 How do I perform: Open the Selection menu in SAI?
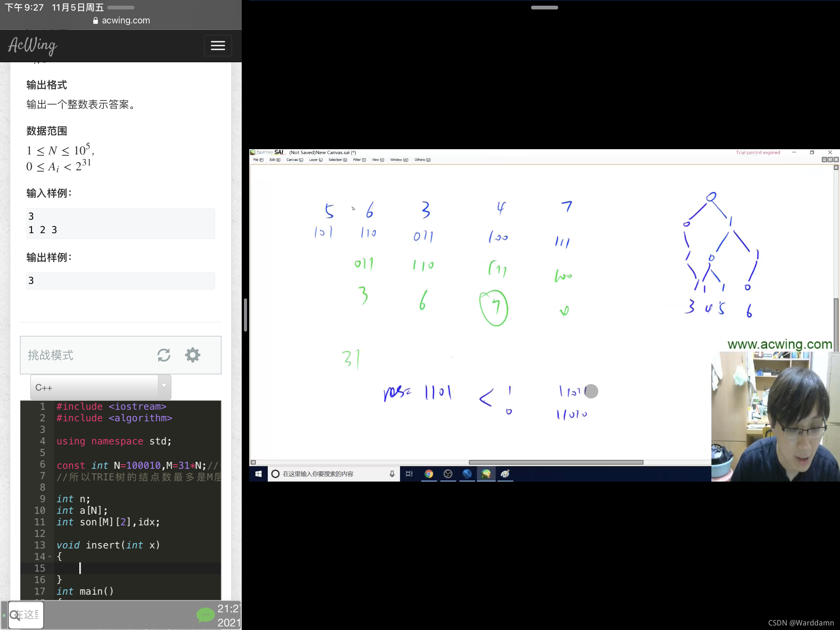click(338, 160)
